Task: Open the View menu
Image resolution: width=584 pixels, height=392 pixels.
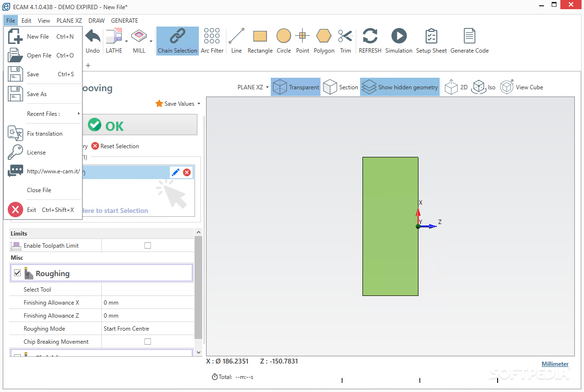Action: [x=44, y=21]
